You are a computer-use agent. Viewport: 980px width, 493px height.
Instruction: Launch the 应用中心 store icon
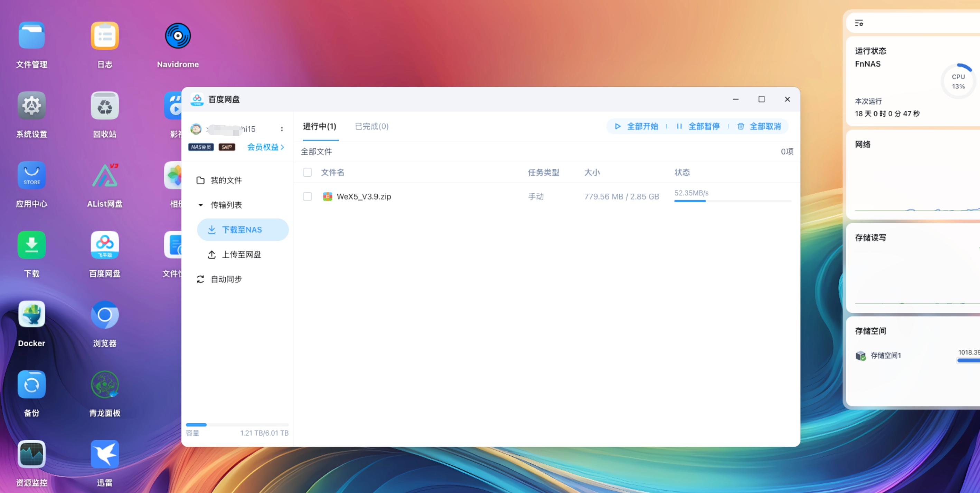(31, 175)
